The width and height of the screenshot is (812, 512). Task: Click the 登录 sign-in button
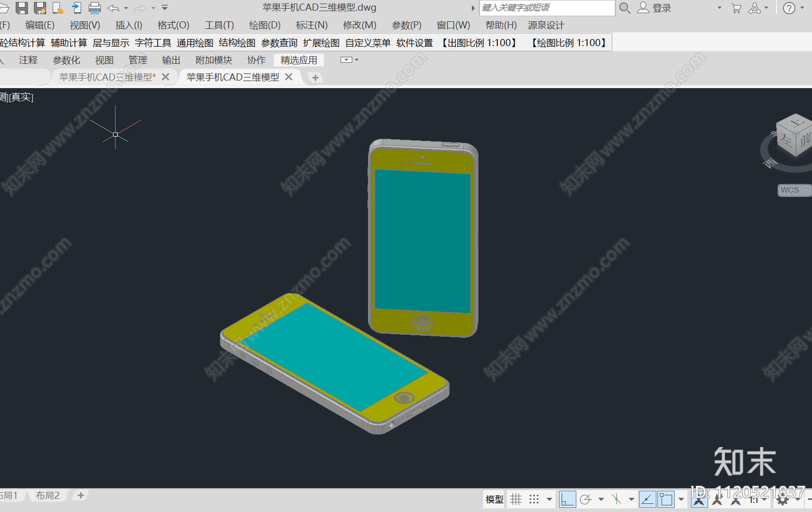(x=655, y=8)
